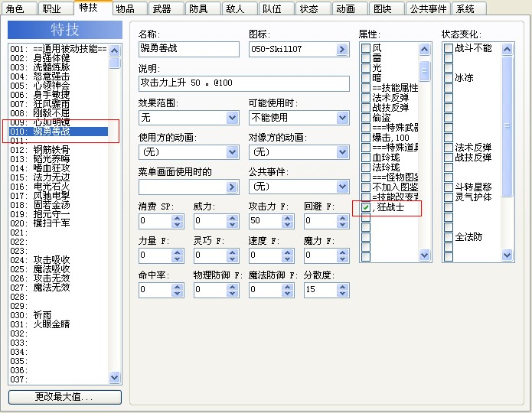Increase the 攻击力 F value of 50
This screenshot has width=532, height=413.
click(x=287, y=218)
